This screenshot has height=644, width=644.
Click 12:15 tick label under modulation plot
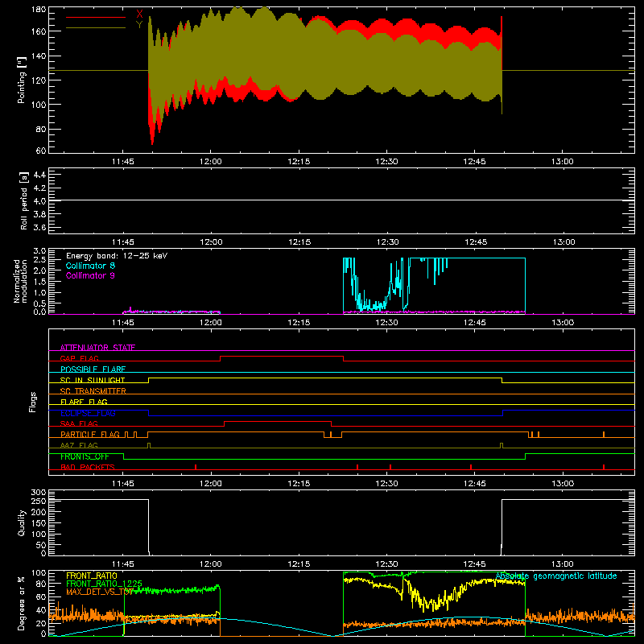[299, 323]
